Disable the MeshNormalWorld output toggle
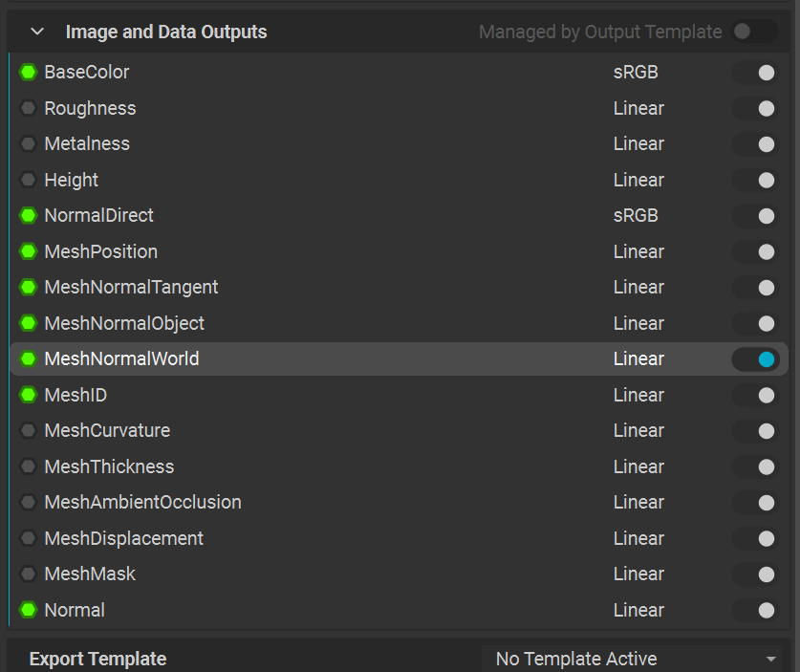Viewport: 800px width, 672px height. [x=755, y=359]
